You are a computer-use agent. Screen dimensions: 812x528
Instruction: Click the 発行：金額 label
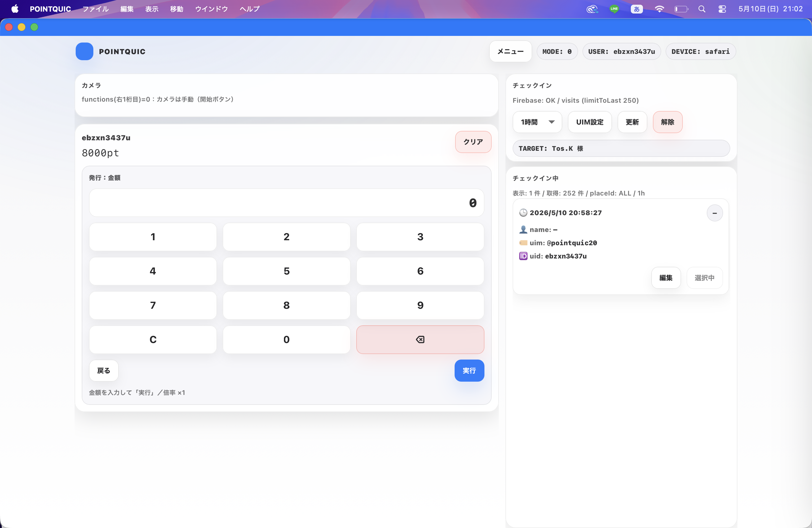click(104, 178)
